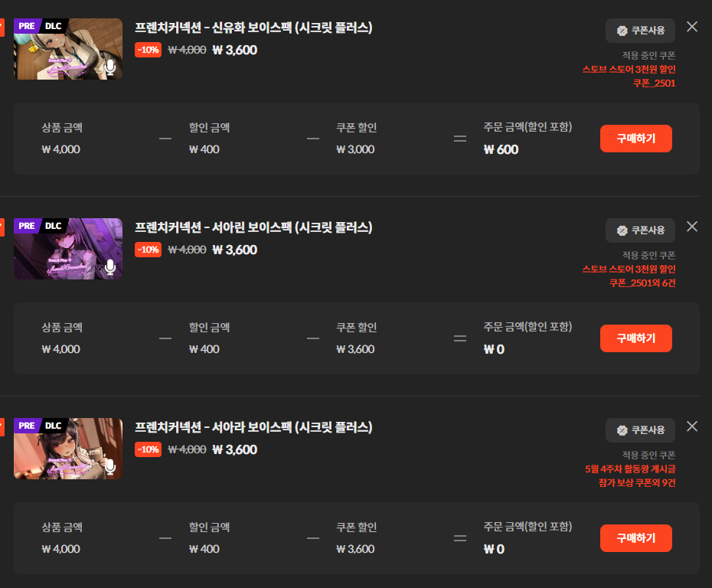Open 쿠폰사용 for 서아라 보이스팩

coord(640,430)
